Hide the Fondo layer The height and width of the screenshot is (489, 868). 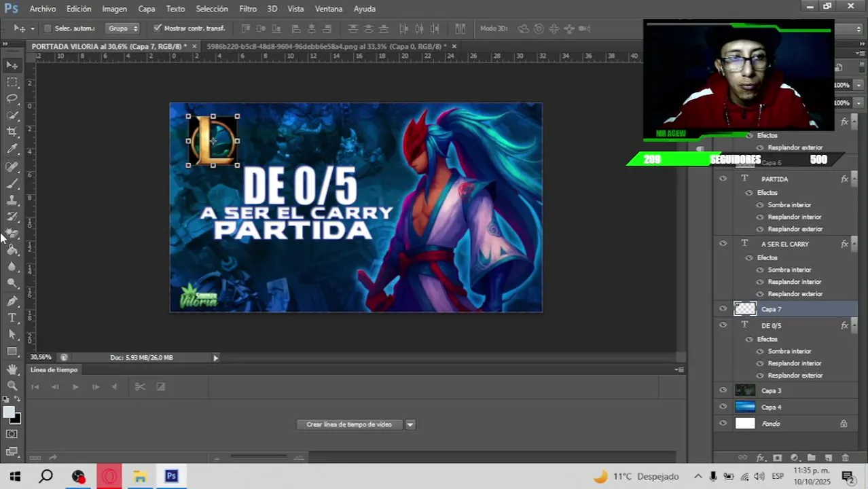point(723,423)
